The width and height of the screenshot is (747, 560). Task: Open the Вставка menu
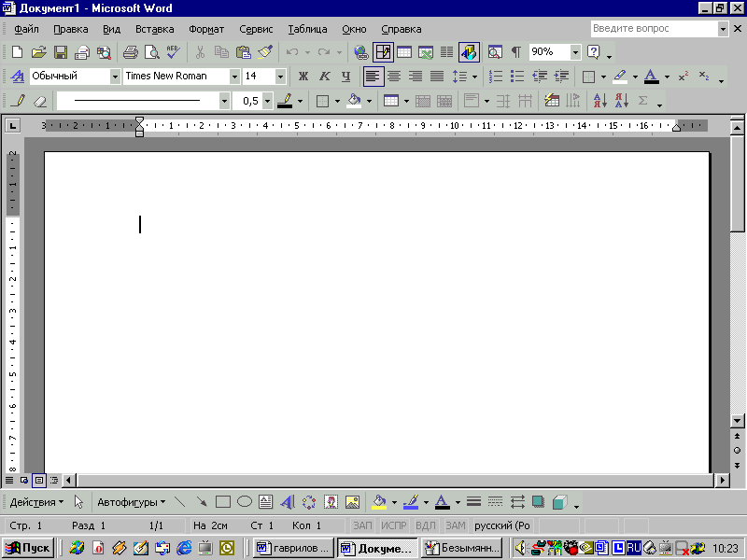(154, 29)
